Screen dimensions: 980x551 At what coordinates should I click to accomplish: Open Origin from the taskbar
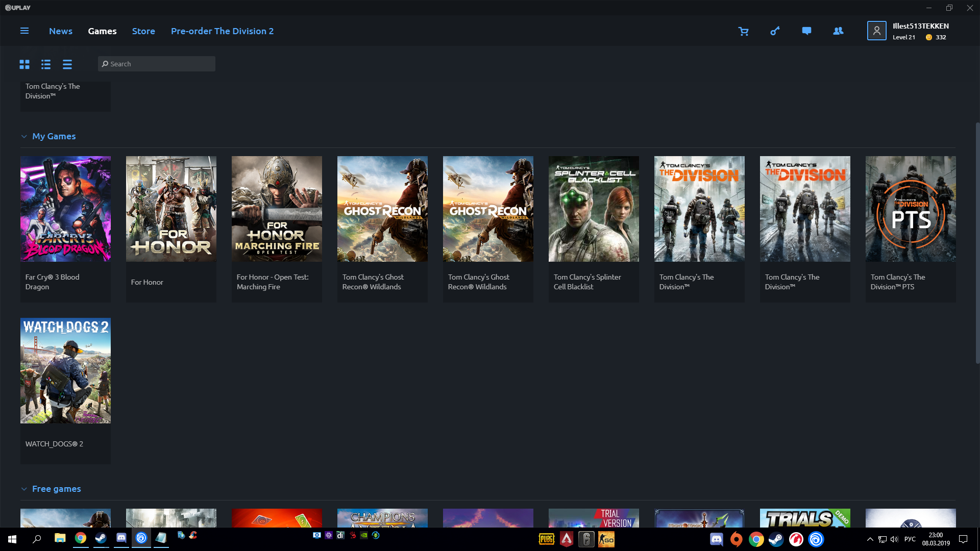pos(736,539)
